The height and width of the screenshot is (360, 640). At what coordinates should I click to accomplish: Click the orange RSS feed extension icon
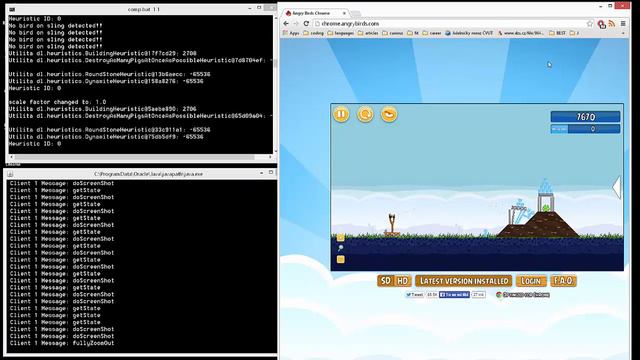(x=611, y=24)
